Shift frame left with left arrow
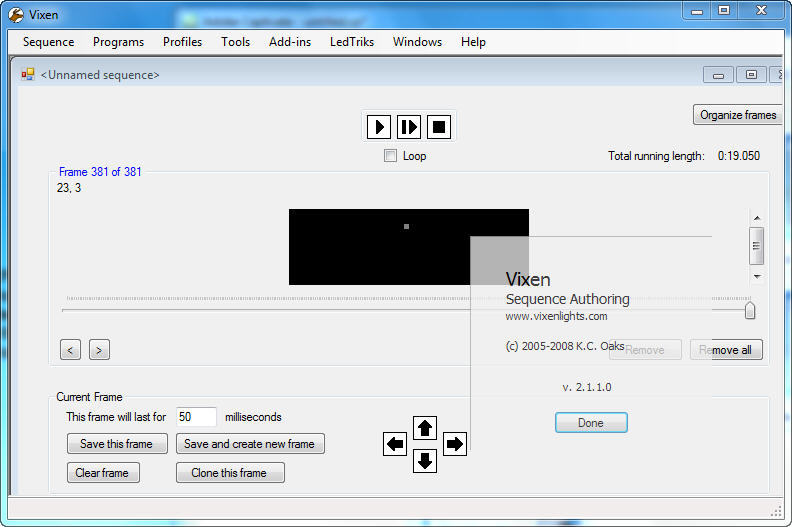Screen dimensions: 792x527 pos(395,444)
